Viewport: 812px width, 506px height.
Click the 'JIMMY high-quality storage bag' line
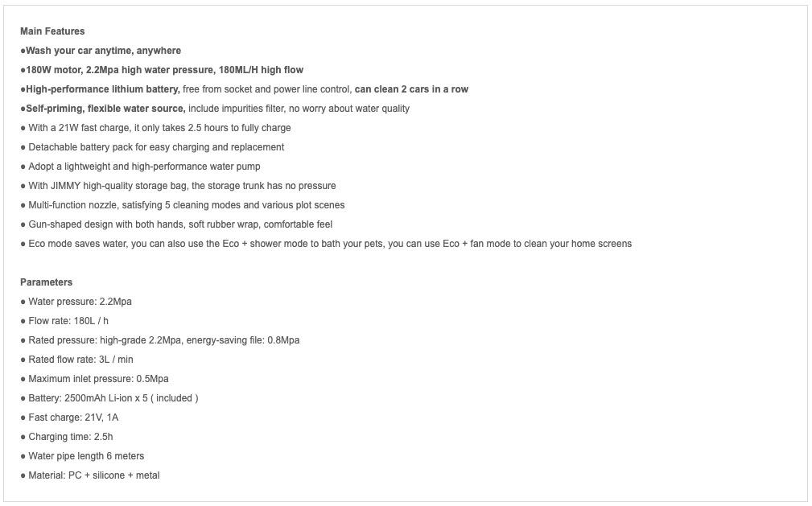[182, 186]
